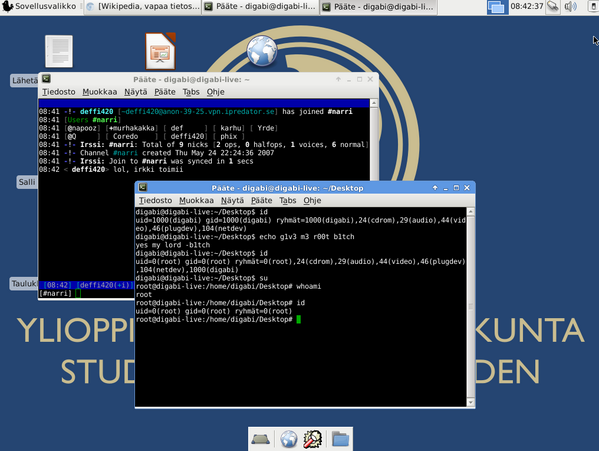Switch to the first Pääte taskbar entry
Image resolution: width=599 pixels, height=451 pixels.
click(x=260, y=7)
